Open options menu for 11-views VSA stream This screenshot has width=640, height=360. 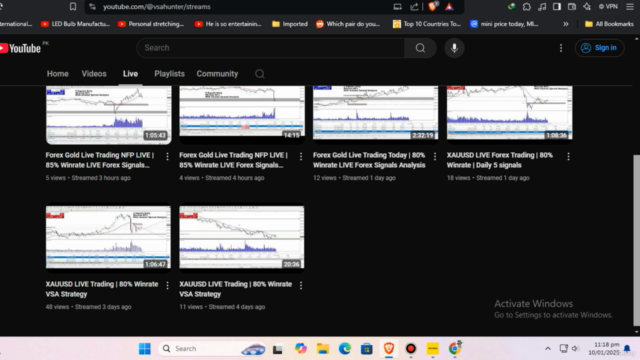click(x=301, y=285)
